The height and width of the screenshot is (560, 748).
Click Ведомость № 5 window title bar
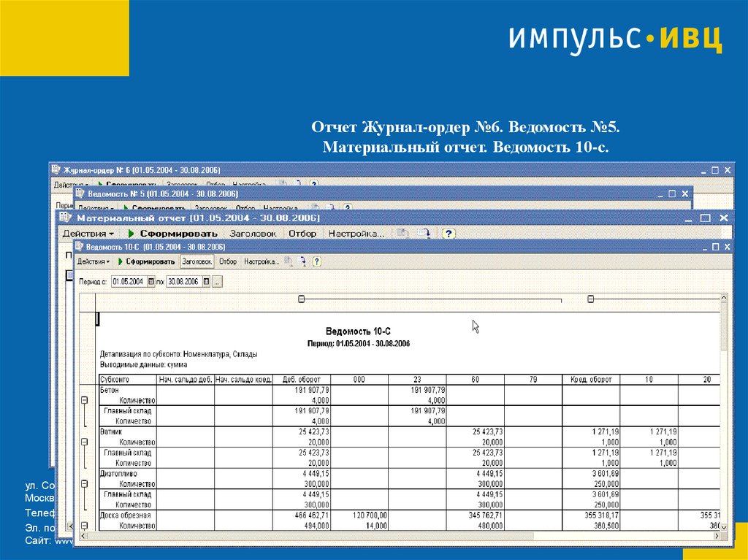(x=383, y=193)
